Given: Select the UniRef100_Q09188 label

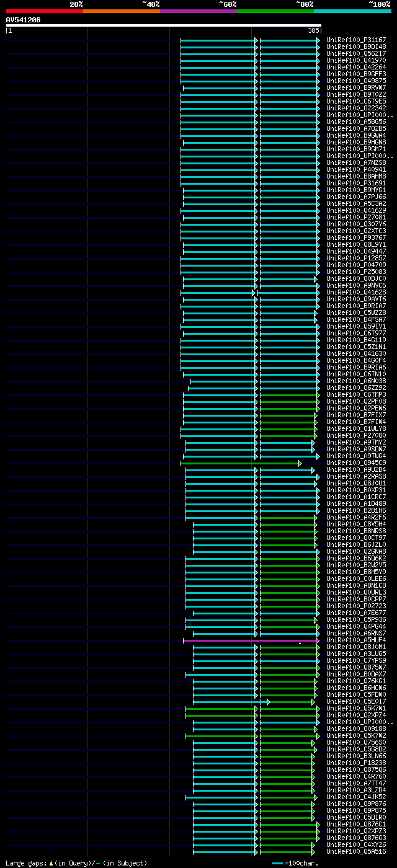Looking at the screenshot, I should point(356,728).
